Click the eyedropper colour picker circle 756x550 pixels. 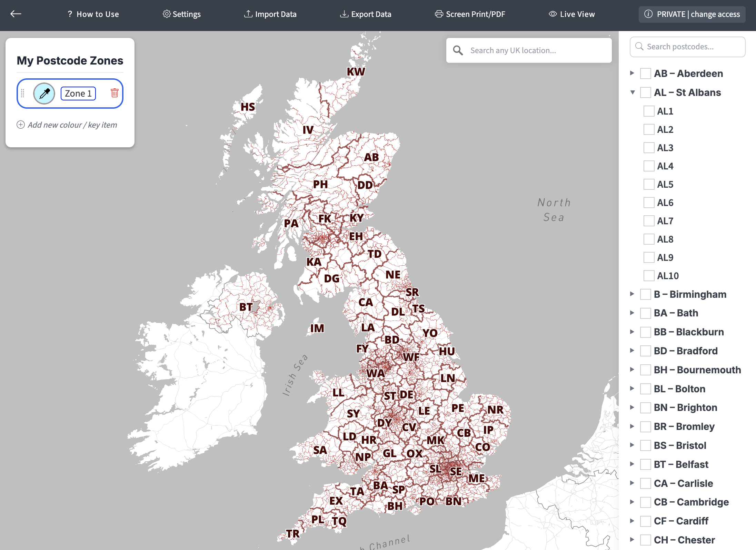pos(44,94)
